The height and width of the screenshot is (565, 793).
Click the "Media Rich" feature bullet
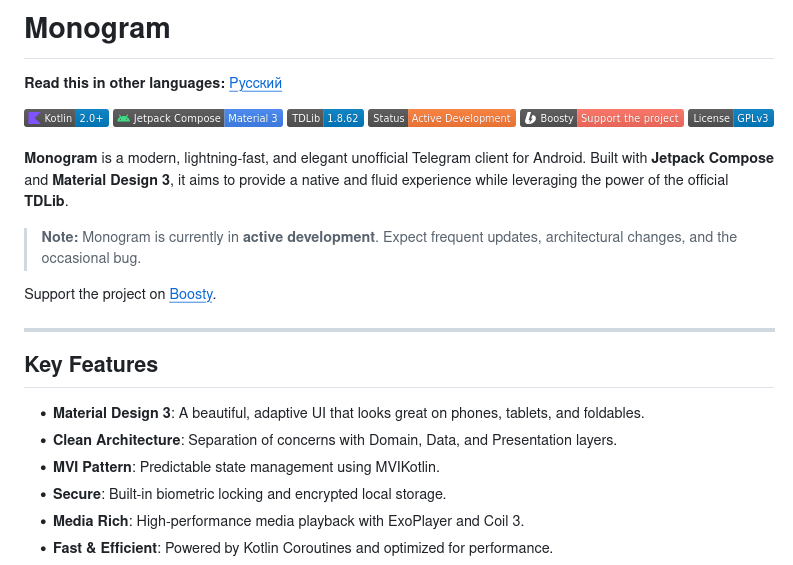[x=90, y=521]
